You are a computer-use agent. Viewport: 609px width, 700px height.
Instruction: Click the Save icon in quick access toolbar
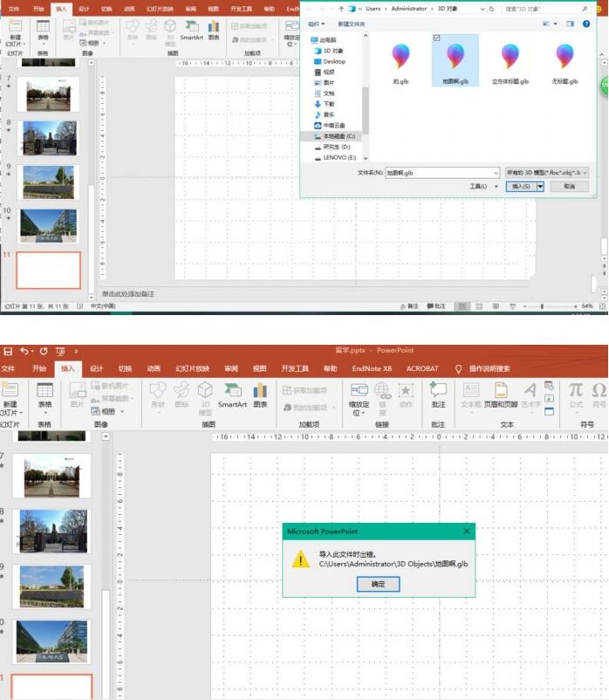pyautogui.click(x=8, y=352)
